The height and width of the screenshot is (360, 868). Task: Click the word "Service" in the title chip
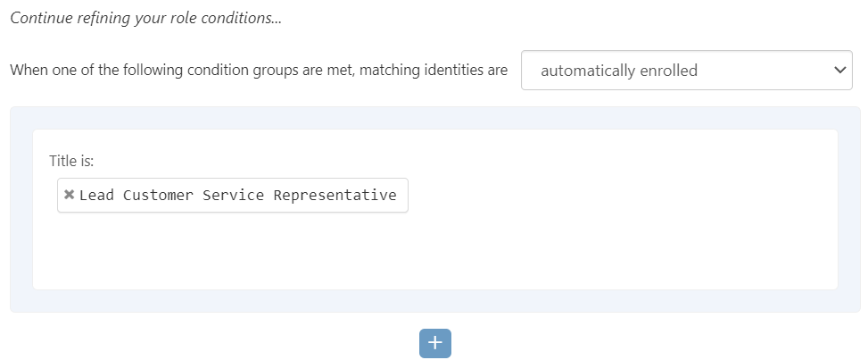tap(233, 195)
